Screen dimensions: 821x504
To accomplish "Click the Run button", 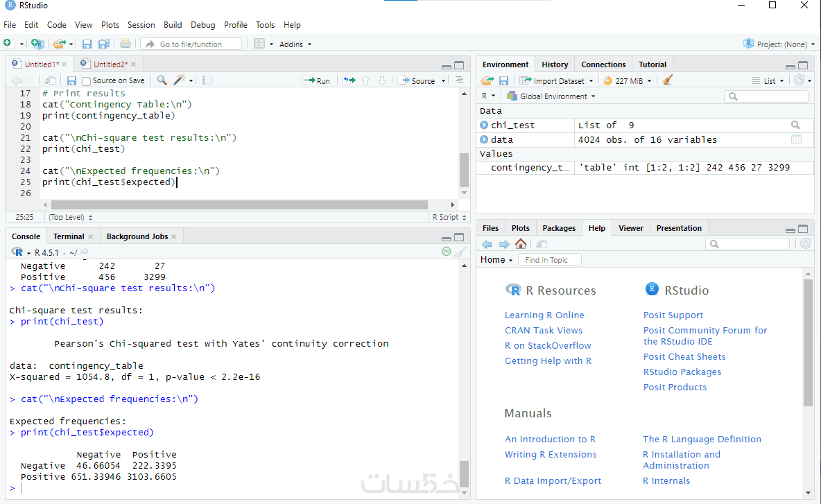I will [x=317, y=80].
